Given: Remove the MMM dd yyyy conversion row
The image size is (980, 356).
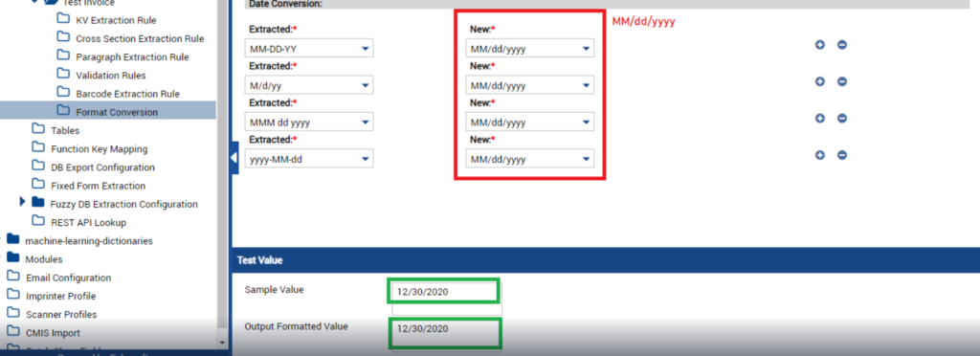Looking at the screenshot, I should click(x=842, y=119).
